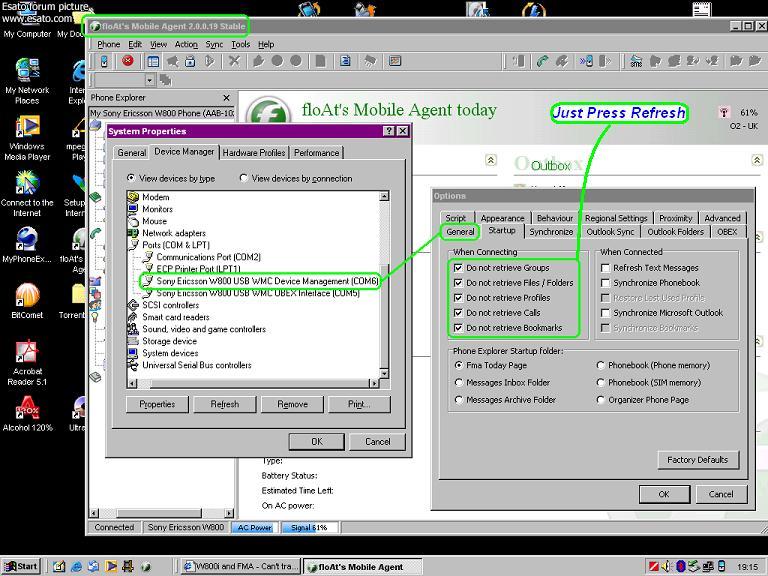Screen dimensions: 768x576
Task: Open Alcohol 120% desktop shortcut
Action: click(27, 414)
